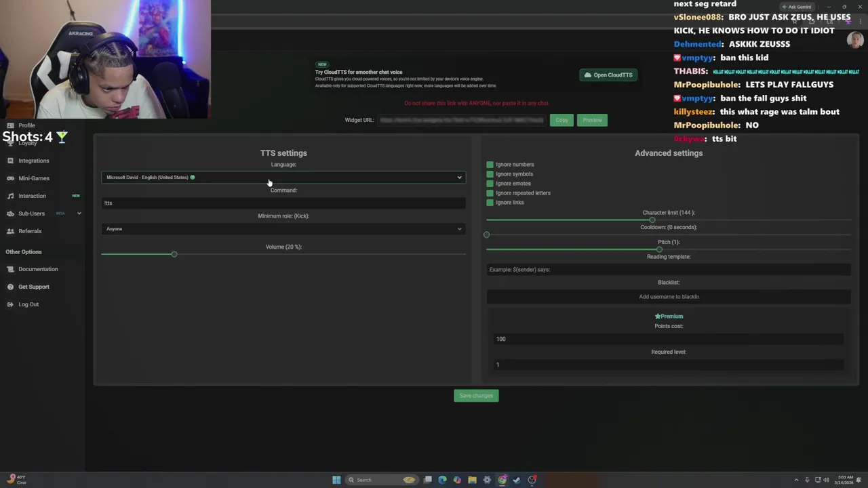
Task: Open the Integrations menu item
Action: click(34, 161)
